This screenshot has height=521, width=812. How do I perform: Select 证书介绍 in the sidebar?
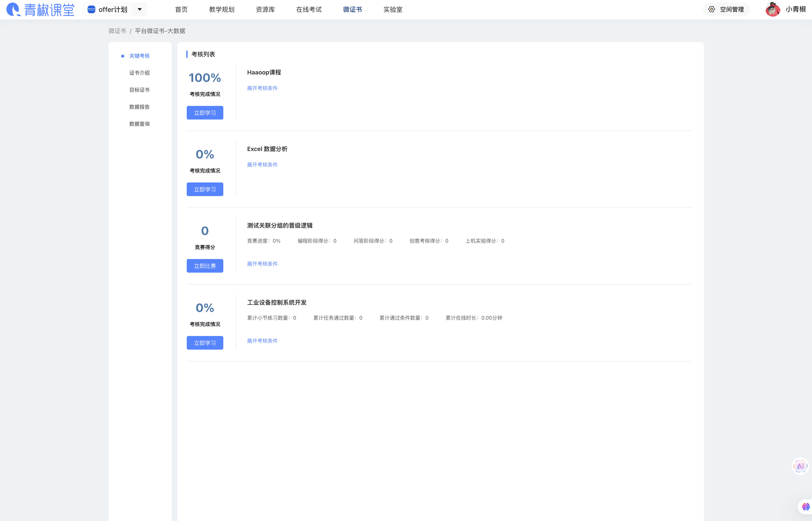coord(139,73)
